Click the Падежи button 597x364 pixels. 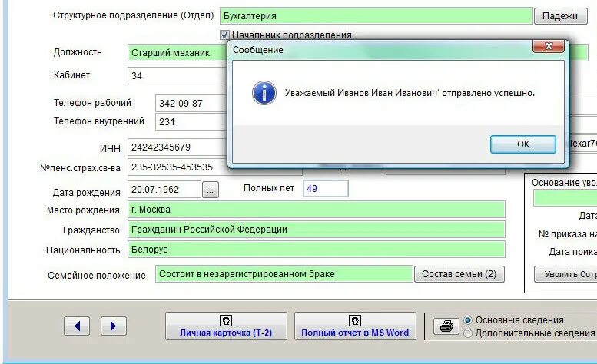click(560, 16)
